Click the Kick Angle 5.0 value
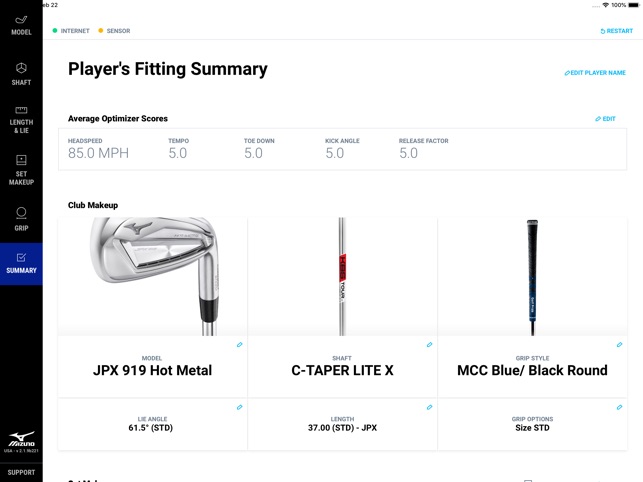This screenshot has height=482, width=643. click(335, 153)
